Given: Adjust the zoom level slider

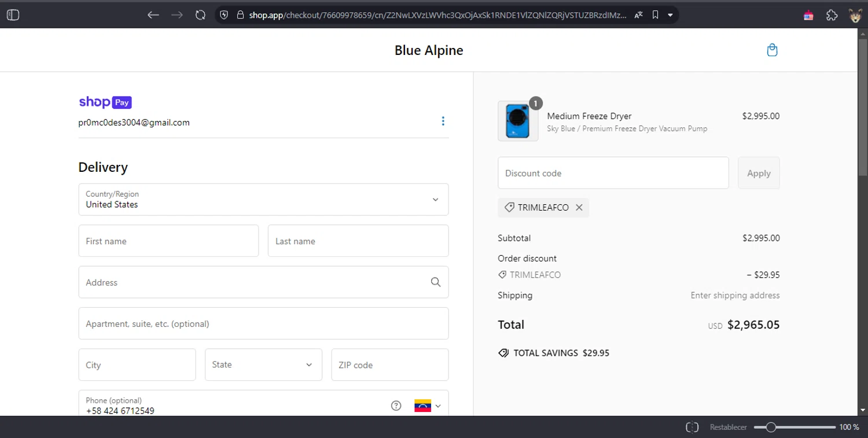Looking at the screenshot, I should point(795,427).
